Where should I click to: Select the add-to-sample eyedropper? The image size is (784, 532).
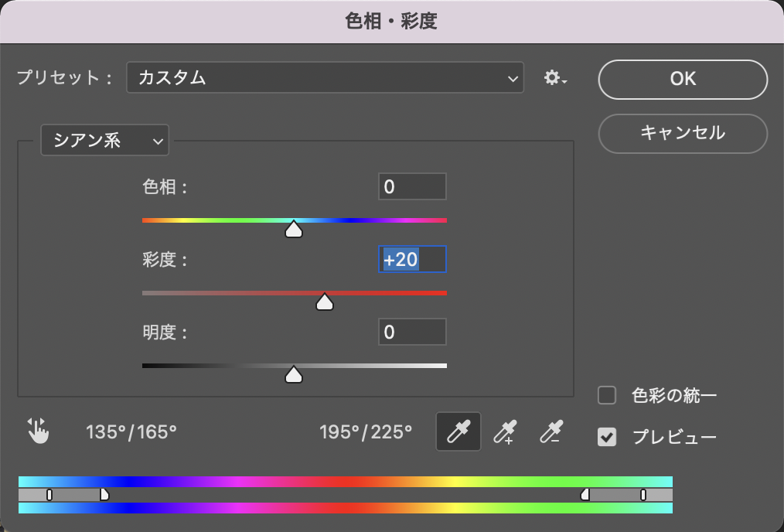click(x=504, y=431)
